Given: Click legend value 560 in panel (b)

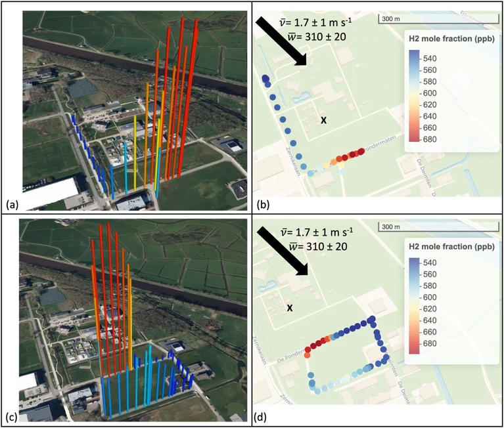Looking at the screenshot, I should coord(430,70).
